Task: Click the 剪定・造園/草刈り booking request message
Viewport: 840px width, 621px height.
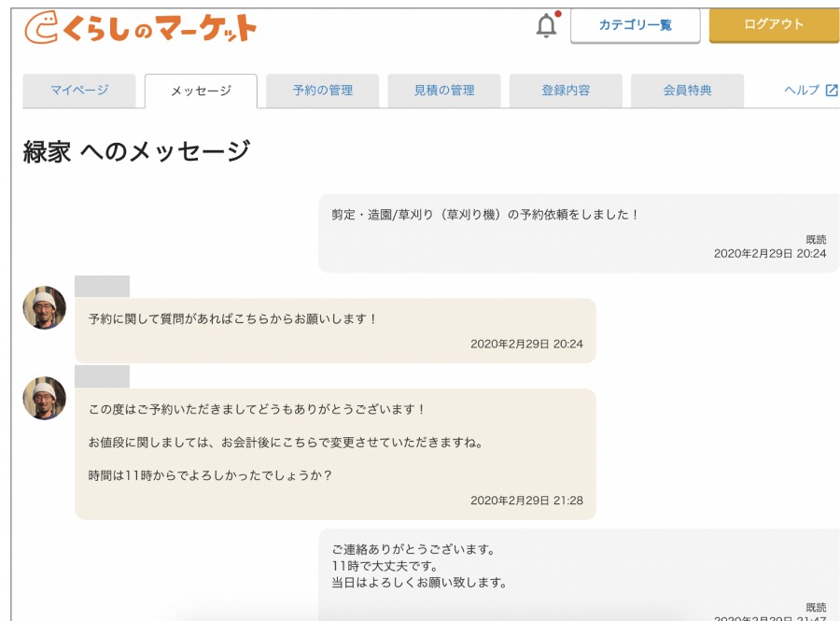Action: point(578,233)
